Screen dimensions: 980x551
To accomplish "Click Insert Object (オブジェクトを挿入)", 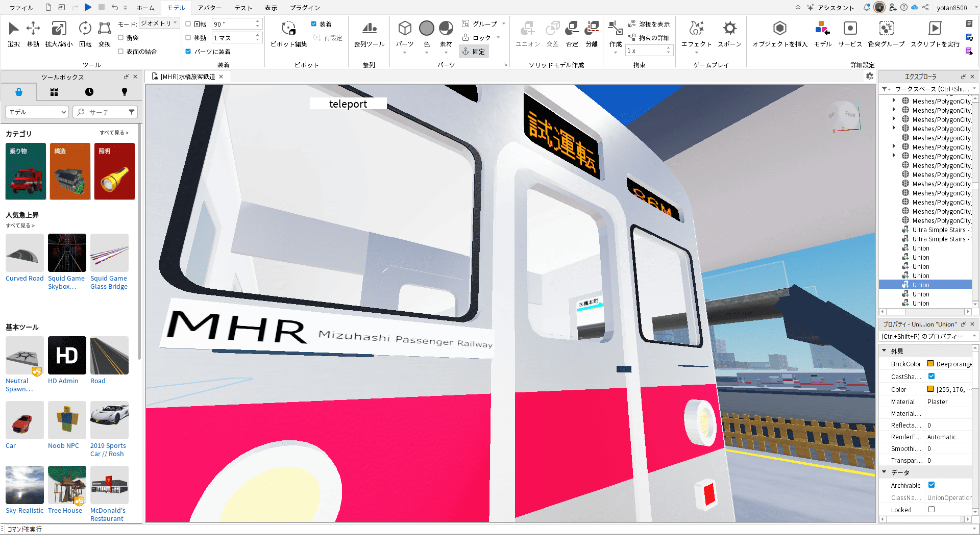I will click(780, 34).
